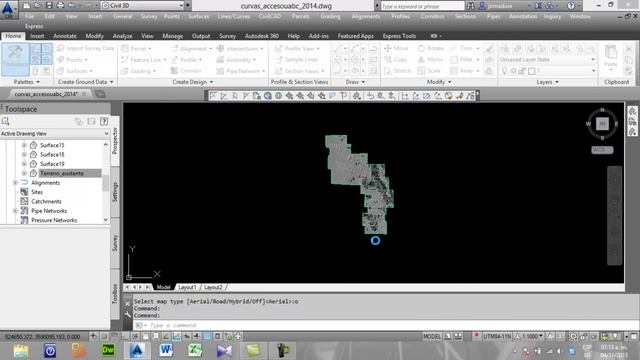The image size is (640, 360).
Task: Switch to the Analyze ribbon tab
Action: coord(122,36)
